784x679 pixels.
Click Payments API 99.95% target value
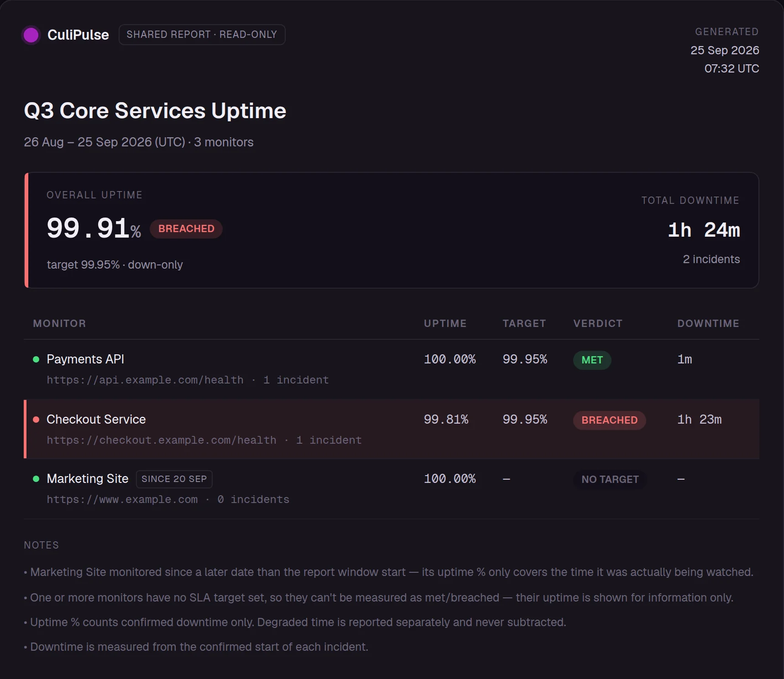coord(525,359)
